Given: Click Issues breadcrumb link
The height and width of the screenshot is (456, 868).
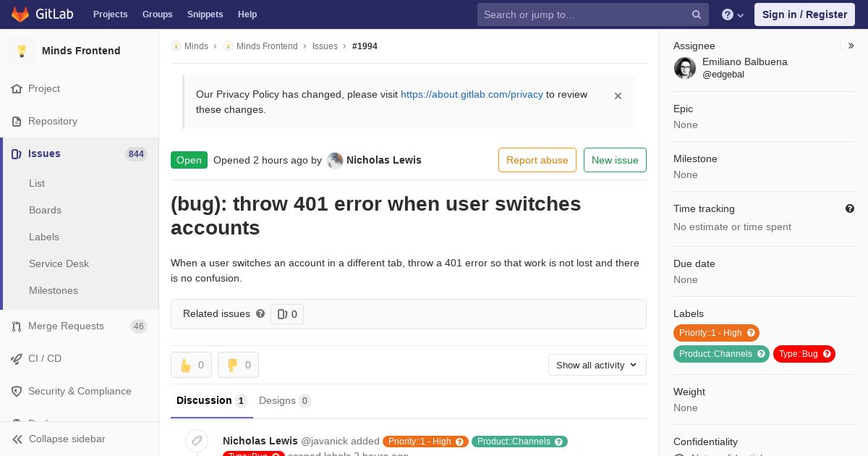Looking at the screenshot, I should pyautogui.click(x=325, y=46).
